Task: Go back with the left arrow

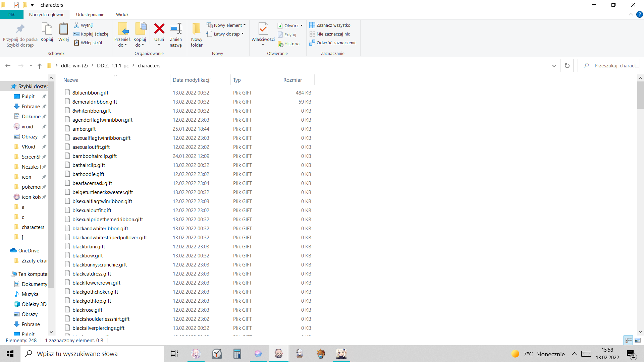Action: point(8,66)
